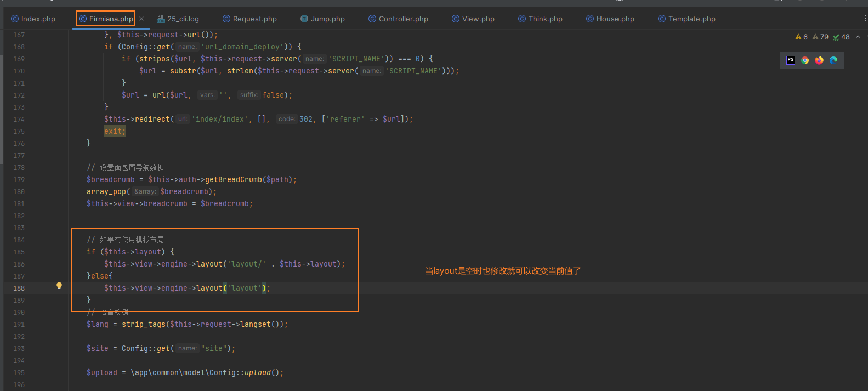Switch to the Think.php tab
Image resolution: width=868 pixels, height=391 pixels.
click(x=540, y=19)
